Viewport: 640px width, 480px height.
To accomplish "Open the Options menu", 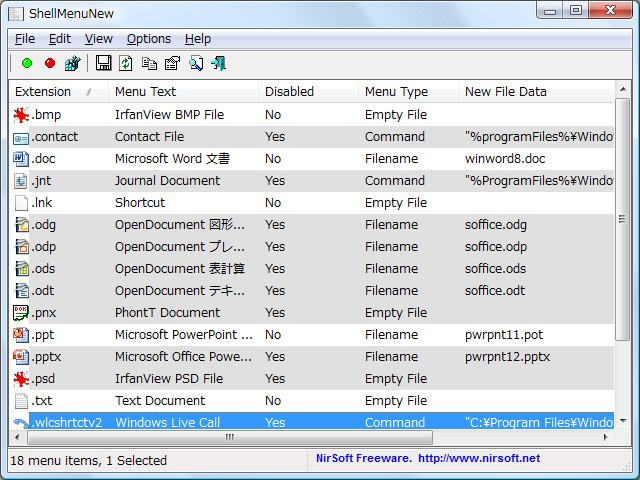I will pyautogui.click(x=149, y=39).
